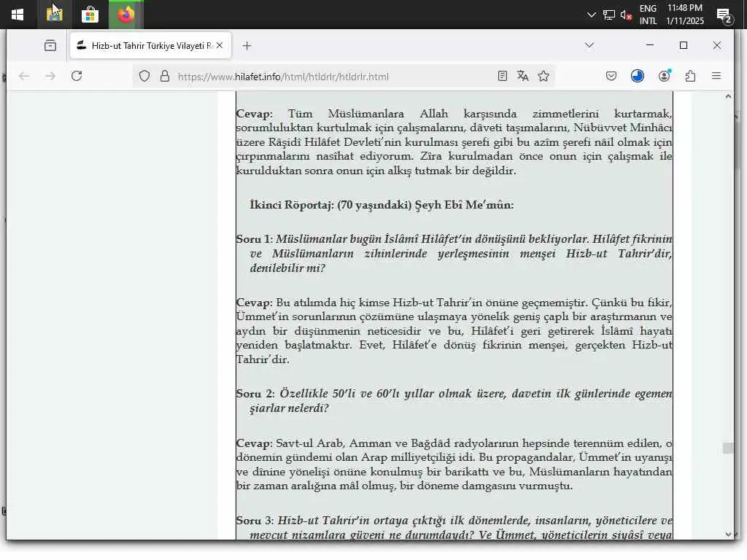This screenshot has width=747, height=560.
Task: Minimize the Firefox window
Action: pyautogui.click(x=650, y=45)
